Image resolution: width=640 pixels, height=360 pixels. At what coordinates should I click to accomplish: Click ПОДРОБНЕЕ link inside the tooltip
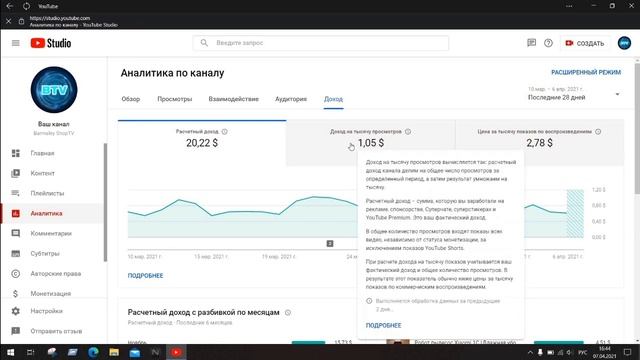tap(383, 325)
